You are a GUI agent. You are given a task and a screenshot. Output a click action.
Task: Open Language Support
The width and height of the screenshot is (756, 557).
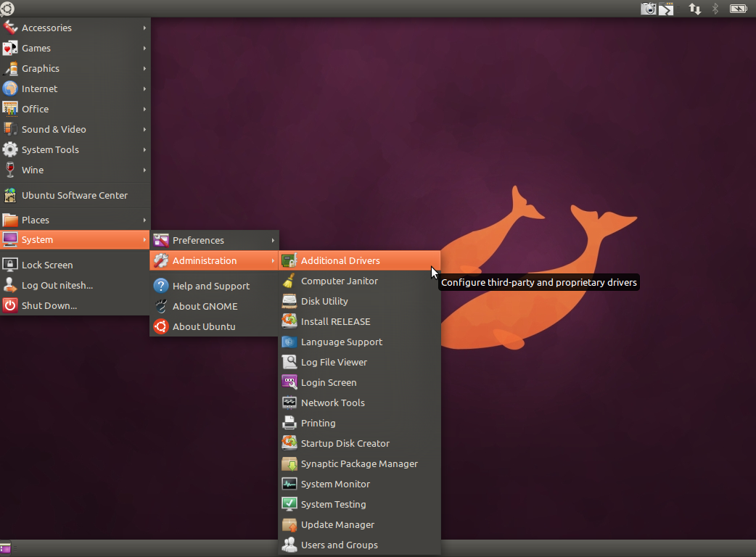point(360,342)
